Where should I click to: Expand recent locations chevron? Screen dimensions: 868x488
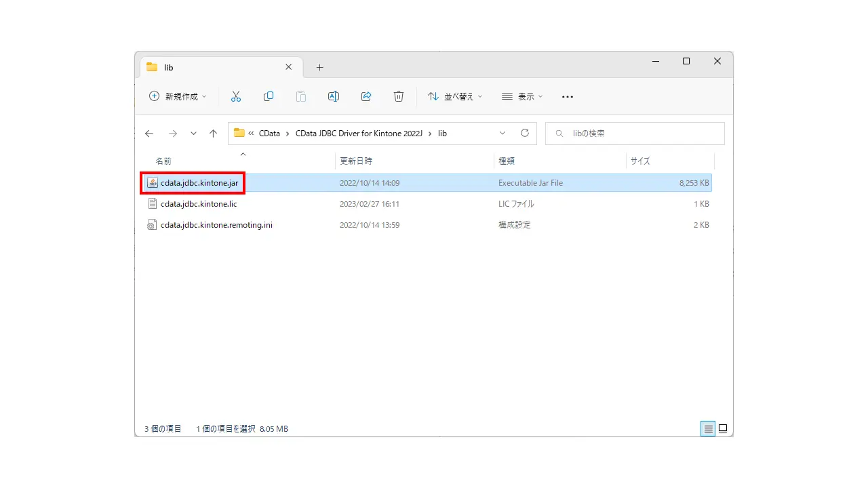[x=193, y=134]
